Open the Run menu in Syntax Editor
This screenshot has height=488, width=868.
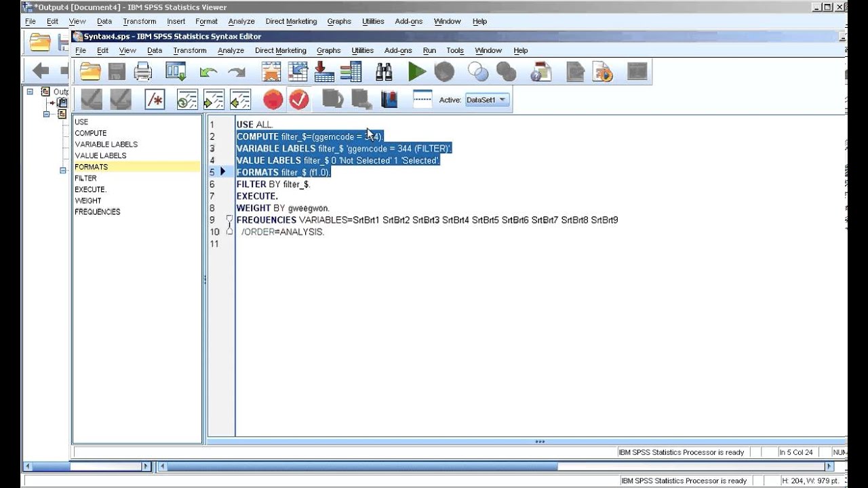429,51
